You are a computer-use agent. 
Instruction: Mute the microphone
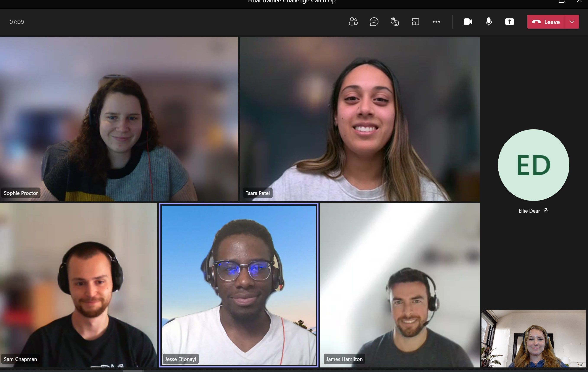tap(489, 22)
